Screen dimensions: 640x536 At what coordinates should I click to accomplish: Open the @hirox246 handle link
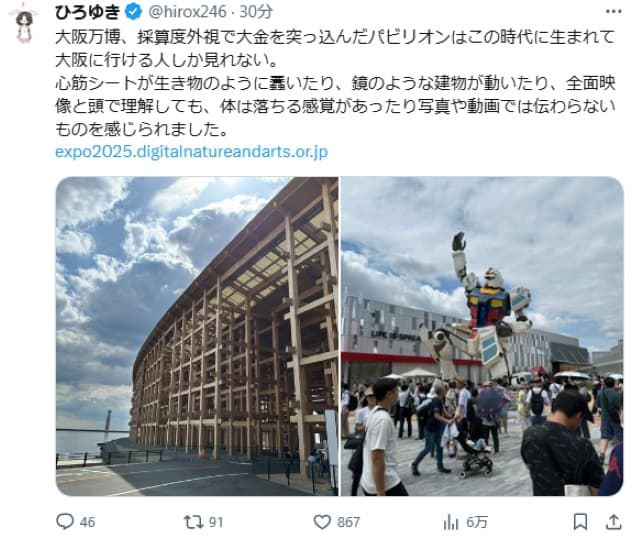coord(187,12)
